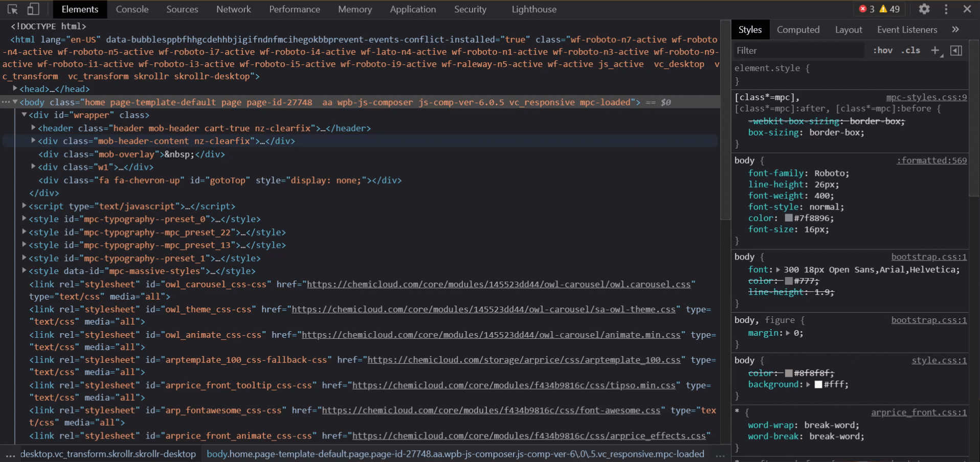
Task: Open the Computed styles tab
Action: click(x=798, y=30)
